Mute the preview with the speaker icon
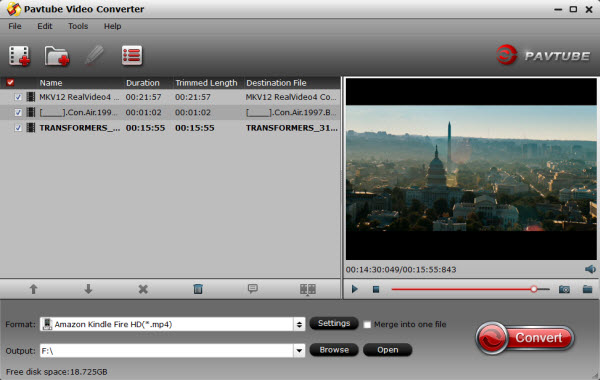Screen dimensions: 600x380 point(590,269)
